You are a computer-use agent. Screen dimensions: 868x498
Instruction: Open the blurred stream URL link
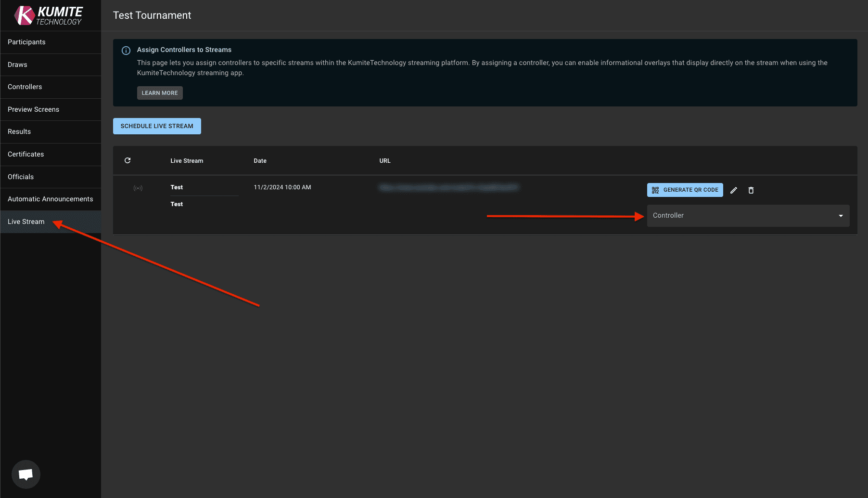click(449, 187)
